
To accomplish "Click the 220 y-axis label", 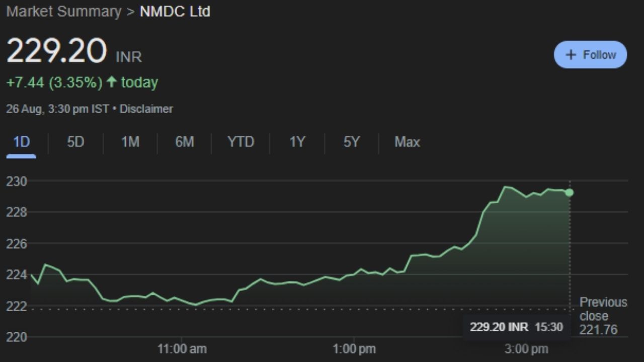I will (16, 337).
